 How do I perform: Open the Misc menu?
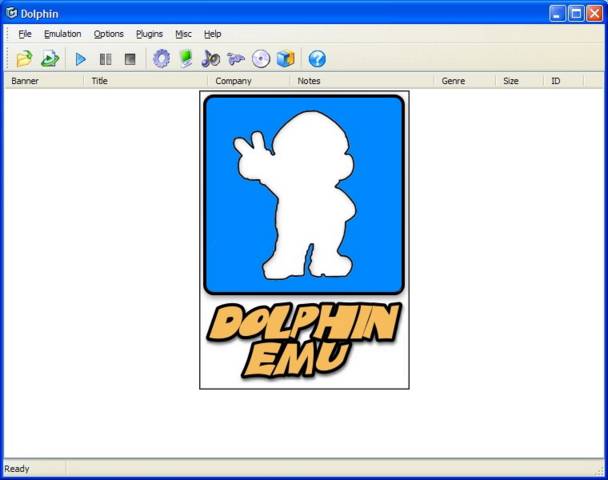click(x=183, y=34)
